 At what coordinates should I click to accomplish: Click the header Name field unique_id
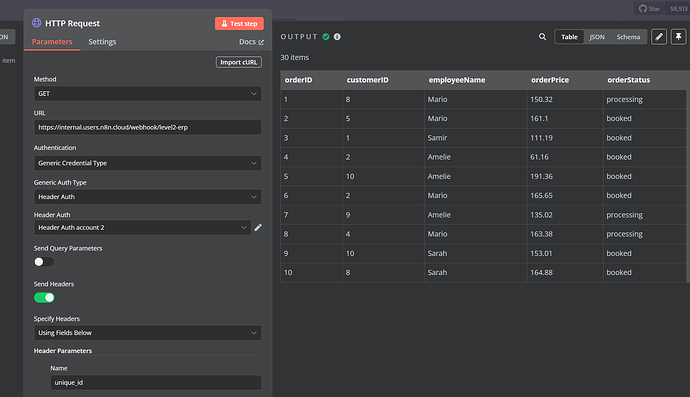[x=156, y=382]
